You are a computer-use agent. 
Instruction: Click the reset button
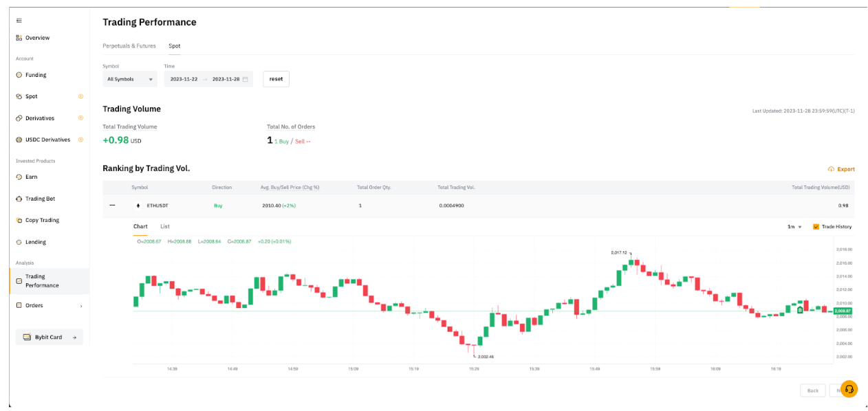pos(276,79)
